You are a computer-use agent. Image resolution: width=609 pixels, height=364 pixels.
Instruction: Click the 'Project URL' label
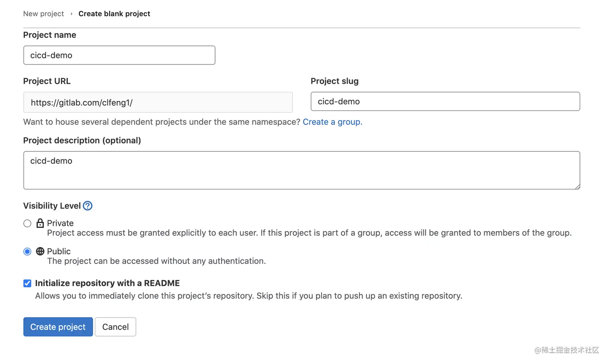click(47, 81)
